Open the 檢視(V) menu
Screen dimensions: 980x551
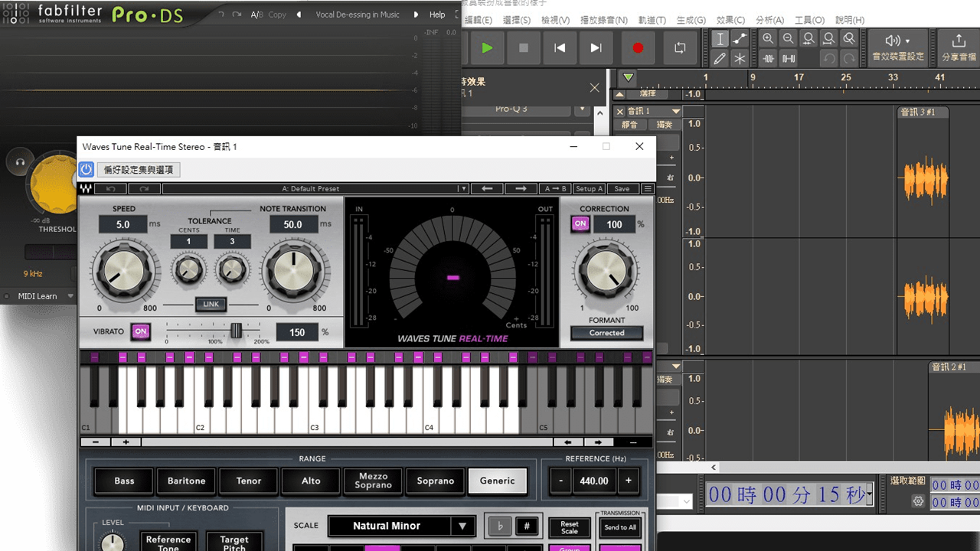click(555, 20)
